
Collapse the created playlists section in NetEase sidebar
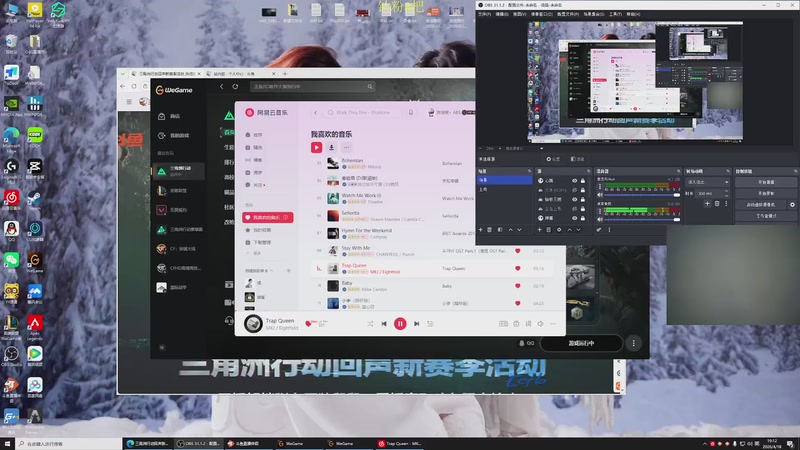pos(271,270)
